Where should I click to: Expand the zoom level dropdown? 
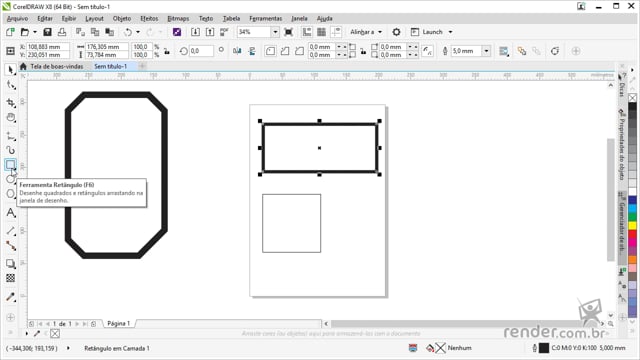[275, 32]
